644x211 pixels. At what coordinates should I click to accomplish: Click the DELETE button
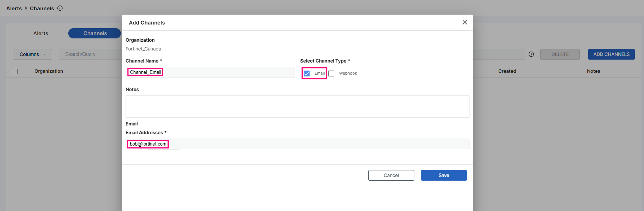point(560,54)
